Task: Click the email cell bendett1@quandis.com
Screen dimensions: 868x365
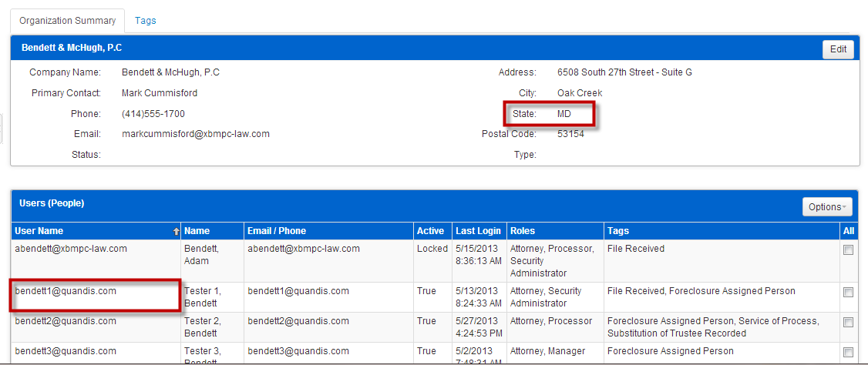Action: 298,291
